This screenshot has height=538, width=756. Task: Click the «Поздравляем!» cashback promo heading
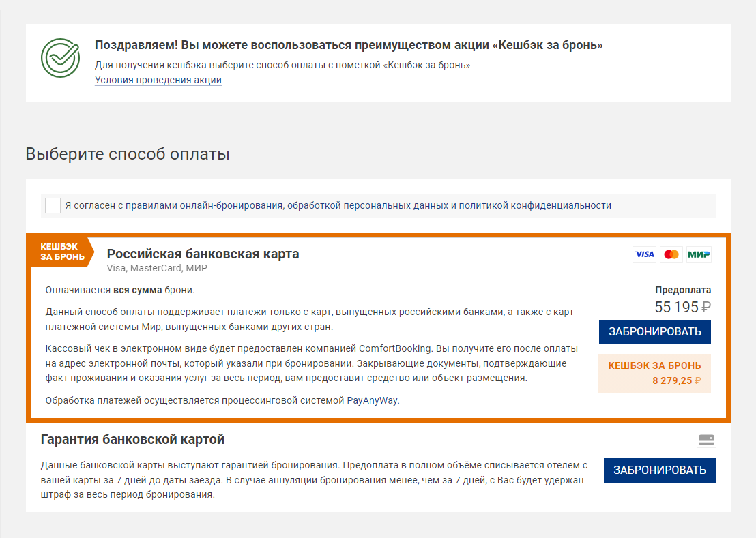(349, 45)
